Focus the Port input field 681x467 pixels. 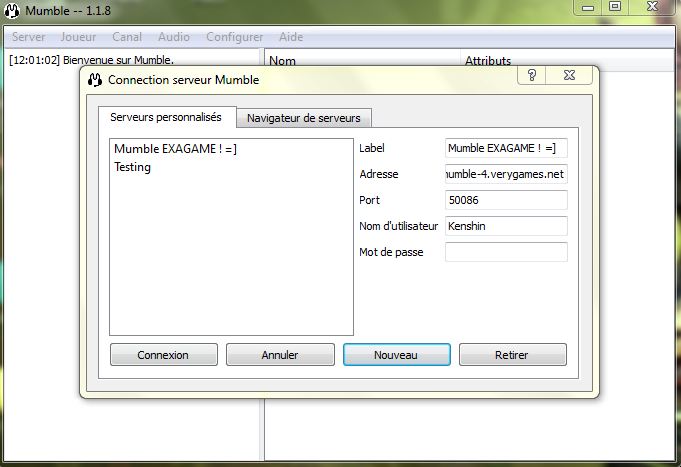(x=506, y=200)
